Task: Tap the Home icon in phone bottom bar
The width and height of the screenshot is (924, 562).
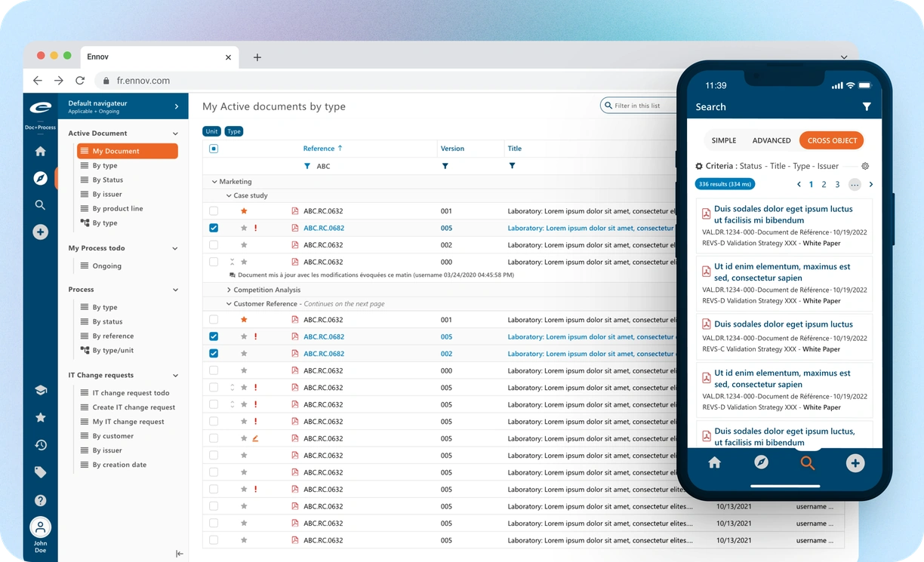Action: [x=714, y=463]
